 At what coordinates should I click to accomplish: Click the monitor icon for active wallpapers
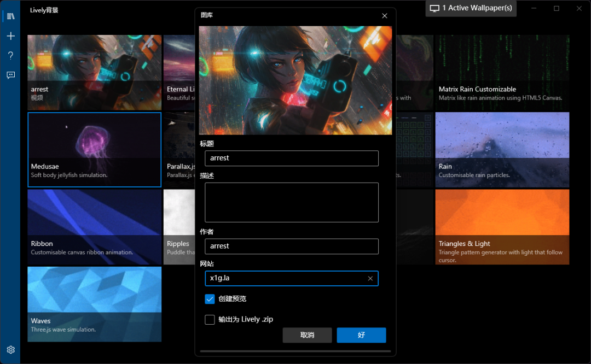434,8
